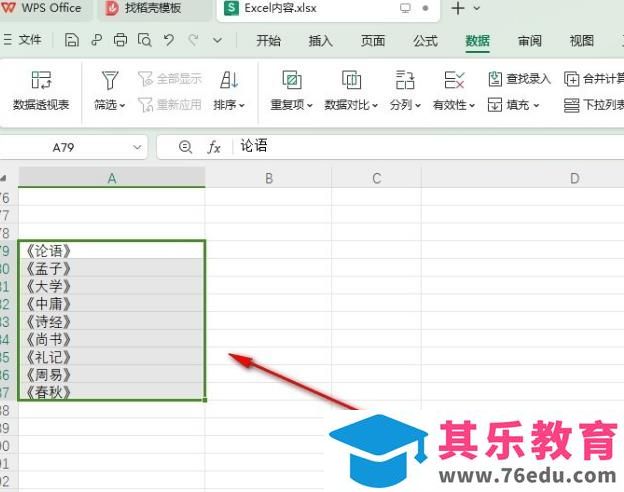The height and width of the screenshot is (492, 624).
Task: Select cell containing 《周易》
Action: coord(112,375)
